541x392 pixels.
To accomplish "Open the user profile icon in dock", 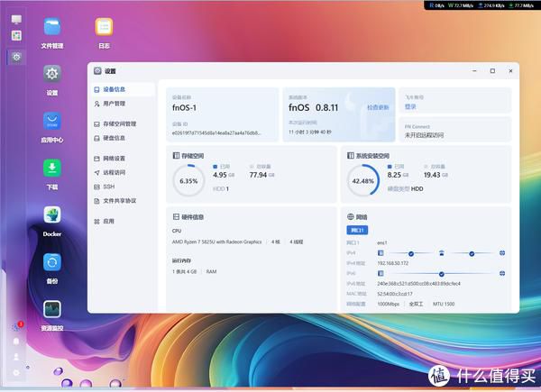I will pyautogui.click(x=16, y=357).
